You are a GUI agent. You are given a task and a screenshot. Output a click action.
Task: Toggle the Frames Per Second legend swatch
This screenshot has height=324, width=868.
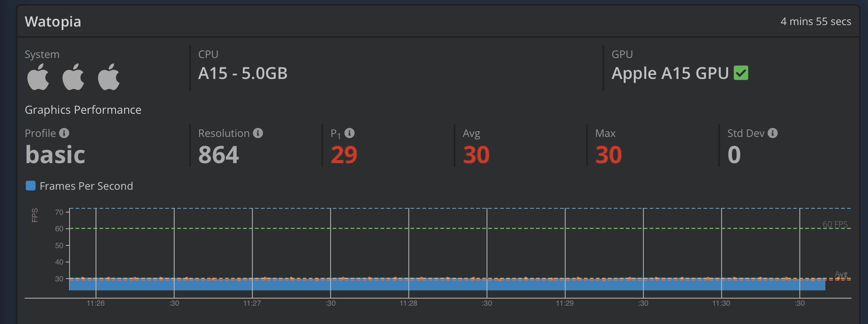click(31, 186)
